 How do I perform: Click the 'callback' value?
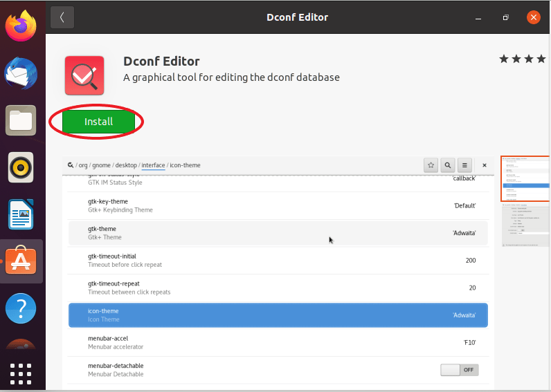(x=464, y=178)
